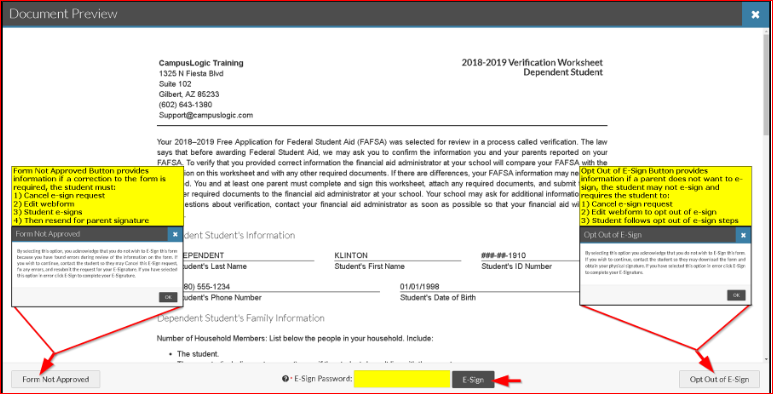Close the Document Preview dialog
This screenshot has height=394, width=773.
coord(755,14)
